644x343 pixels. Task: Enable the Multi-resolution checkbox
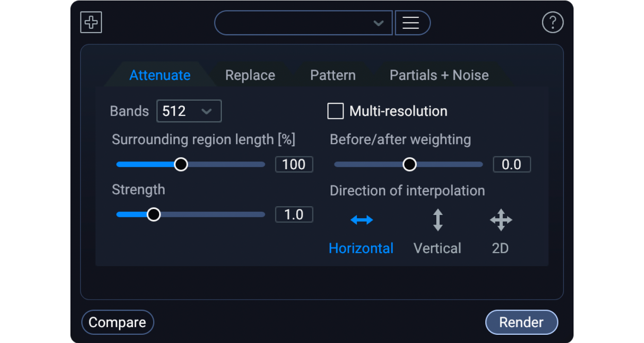click(335, 111)
